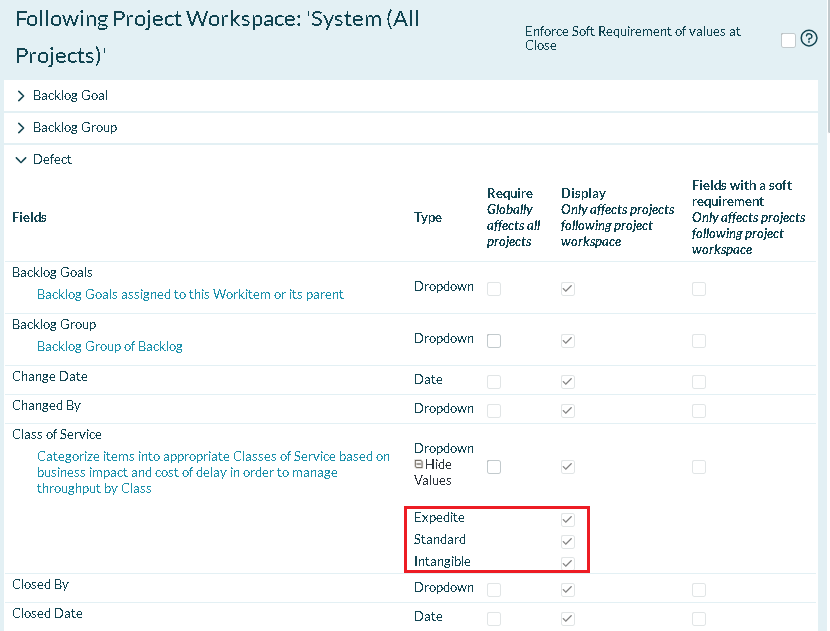Enable Enforce Soft Requirement at Close checkbox

pos(788,40)
